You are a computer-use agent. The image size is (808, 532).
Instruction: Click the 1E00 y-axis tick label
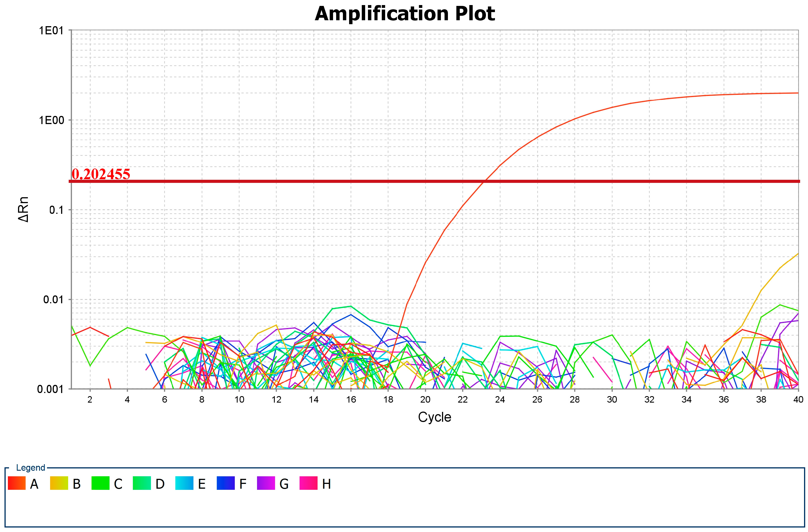tap(51, 120)
